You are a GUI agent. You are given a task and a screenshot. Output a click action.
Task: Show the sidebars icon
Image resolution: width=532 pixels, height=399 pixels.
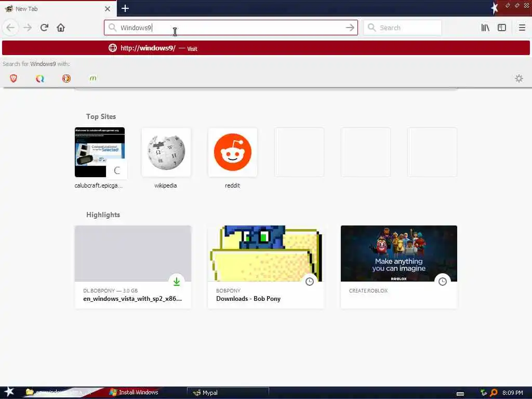[x=502, y=28]
